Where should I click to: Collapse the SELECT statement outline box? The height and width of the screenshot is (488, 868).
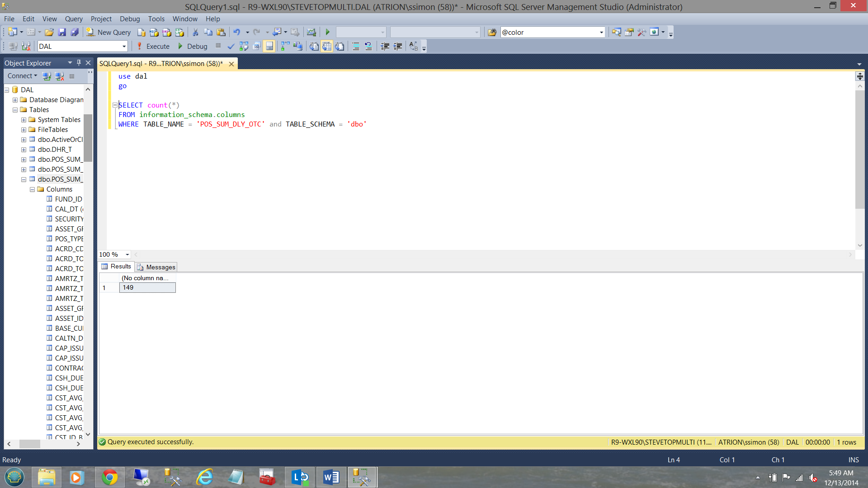pos(115,105)
